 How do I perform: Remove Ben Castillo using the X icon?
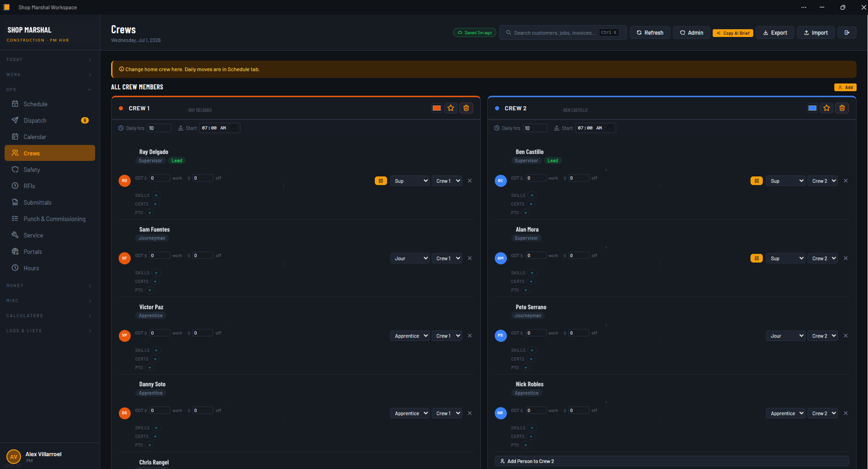point(846,181)
